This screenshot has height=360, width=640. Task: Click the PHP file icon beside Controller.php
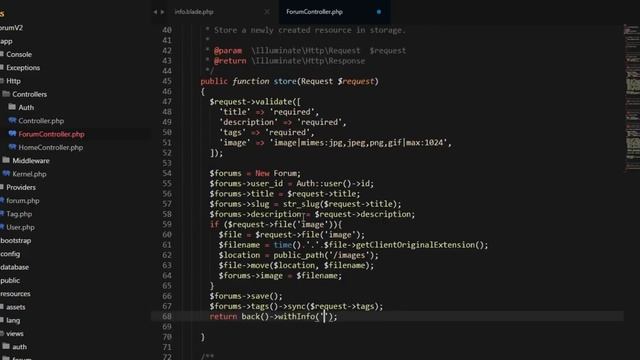(x=12, y=120)
